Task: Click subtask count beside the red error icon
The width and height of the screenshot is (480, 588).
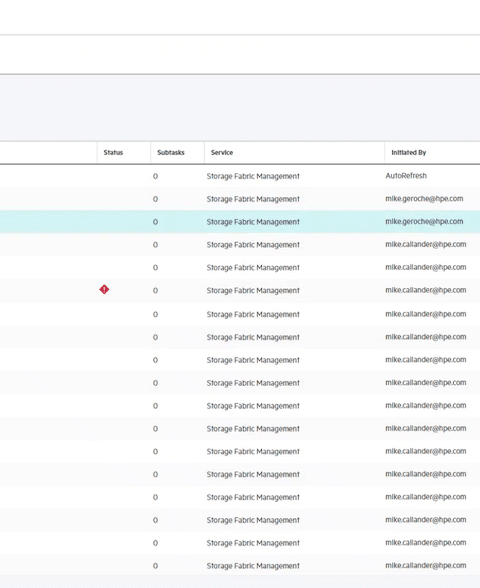Action: [155, 291]
